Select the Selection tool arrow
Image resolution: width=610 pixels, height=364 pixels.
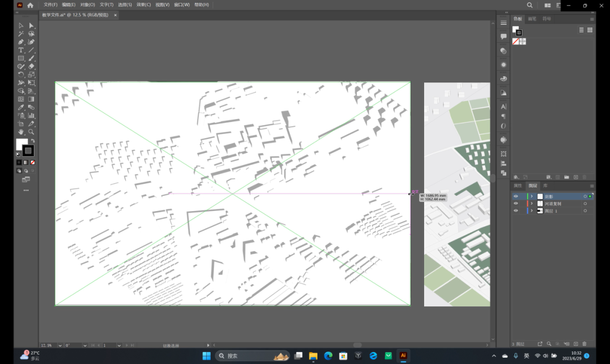21,25
